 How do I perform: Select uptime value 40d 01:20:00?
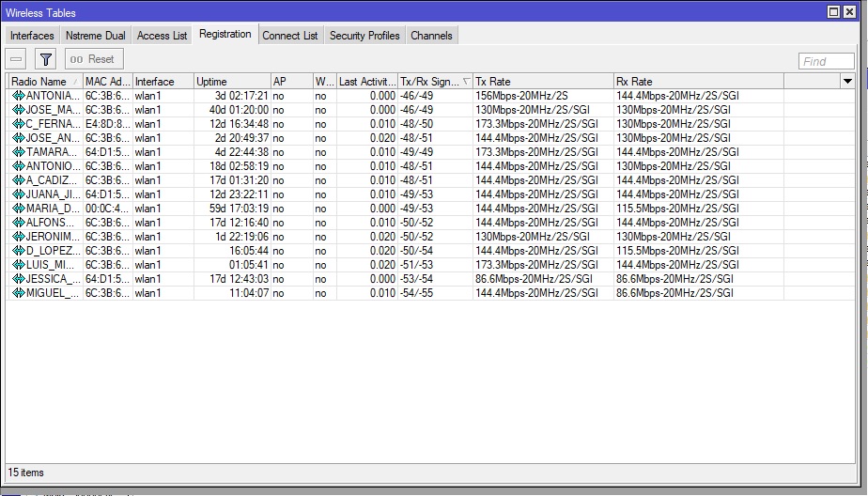tap(239, 110)
